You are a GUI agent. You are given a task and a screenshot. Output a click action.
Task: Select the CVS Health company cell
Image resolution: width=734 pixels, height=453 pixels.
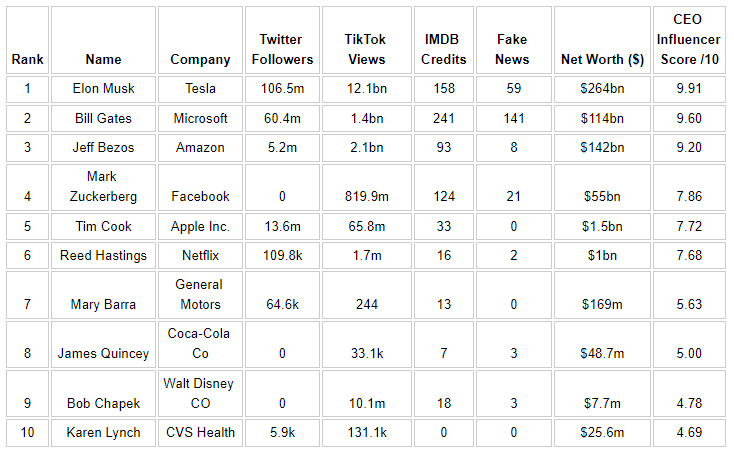pos(199,432)
